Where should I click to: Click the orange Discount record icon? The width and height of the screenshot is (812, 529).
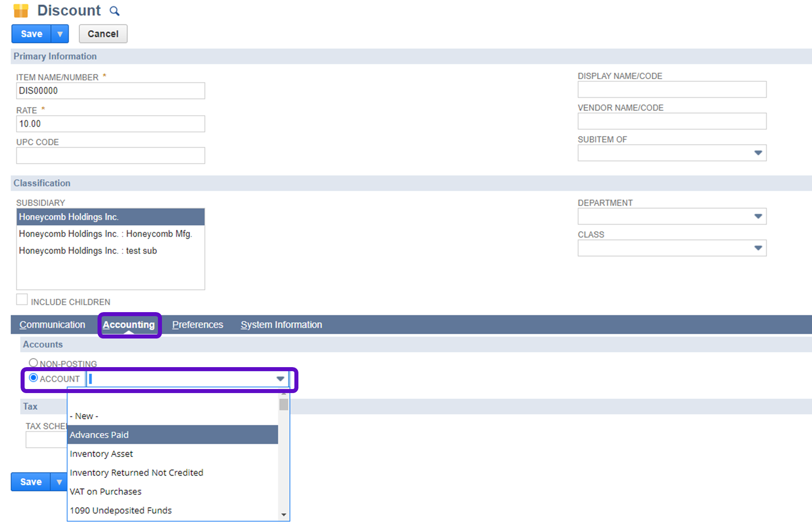point(21,11)
